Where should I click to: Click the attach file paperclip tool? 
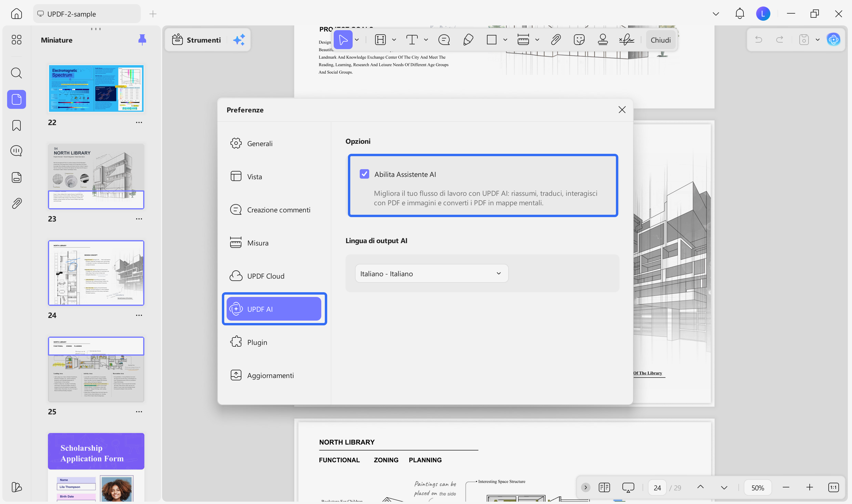click(556, 40)
